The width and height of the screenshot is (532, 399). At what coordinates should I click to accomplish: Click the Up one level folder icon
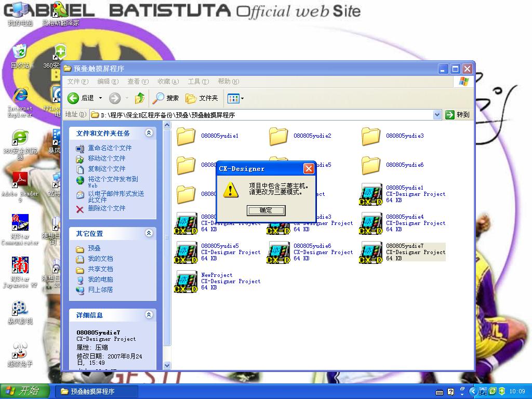tap(139, 98)
